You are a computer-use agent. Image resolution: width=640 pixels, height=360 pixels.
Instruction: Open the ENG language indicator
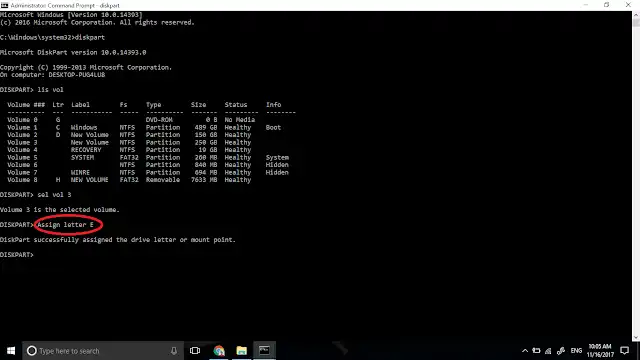[x=576, y=351]
